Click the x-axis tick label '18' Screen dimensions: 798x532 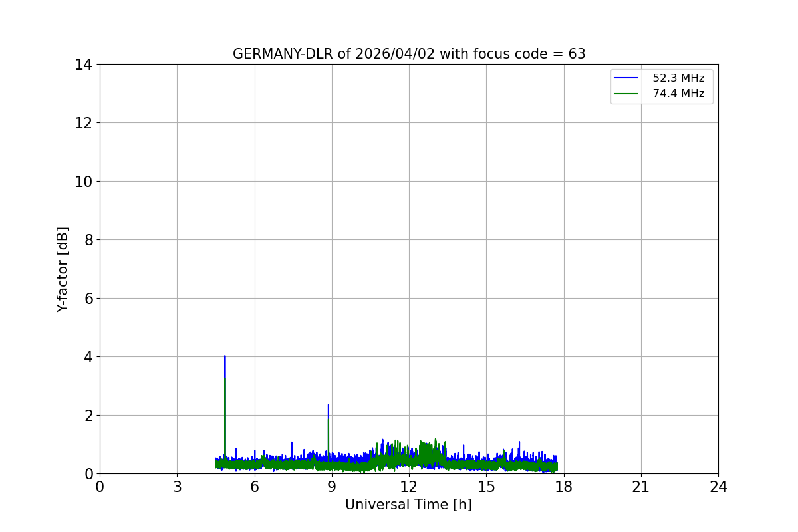pyautogui.click(x=563, y=487)
